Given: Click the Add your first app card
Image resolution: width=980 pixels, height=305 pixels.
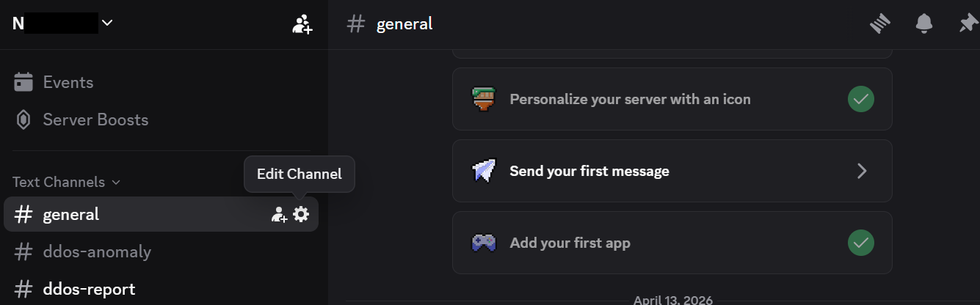Looking at the screenshot, I should click(x=570, y=243).
